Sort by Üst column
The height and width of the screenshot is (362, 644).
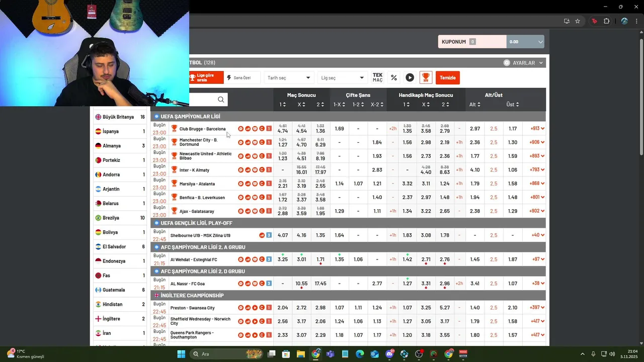click(512, 105)
